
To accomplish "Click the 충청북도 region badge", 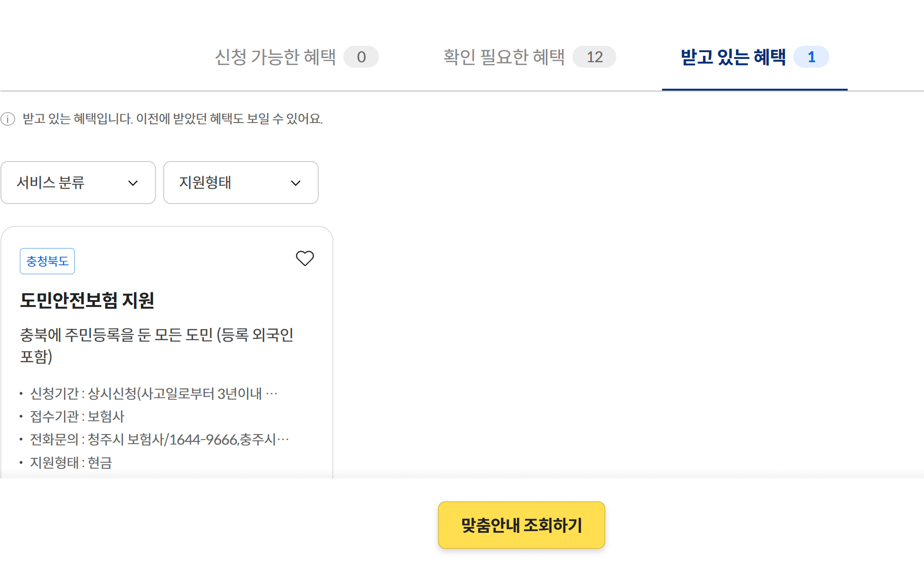I will coord(47,261).
